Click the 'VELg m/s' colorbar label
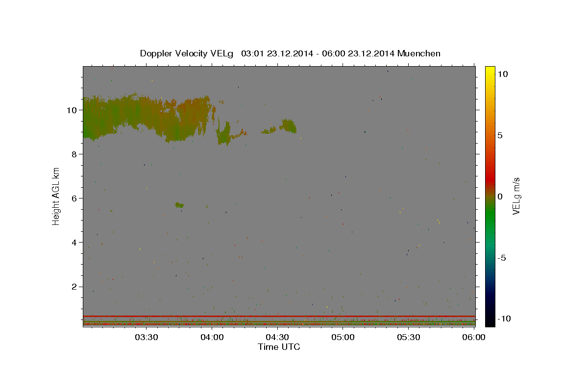 pyautogui.click(x=516, y=196)
